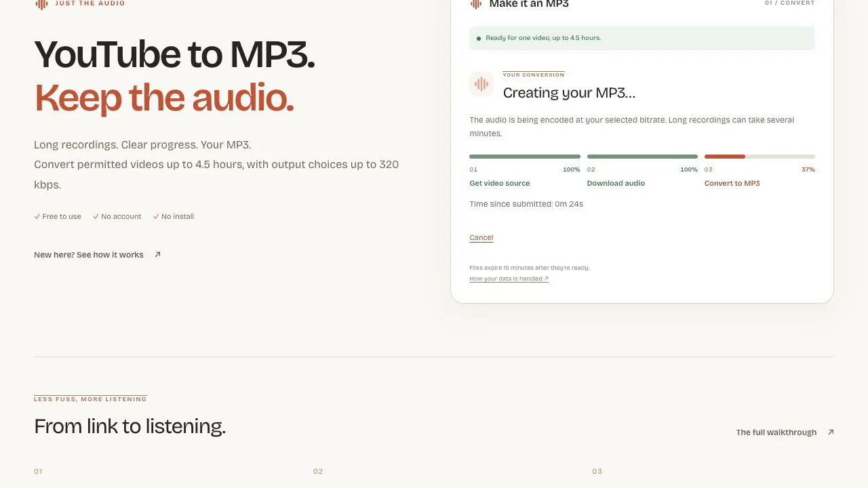Click the Convert to MP3 progress bar

[759, 157]
